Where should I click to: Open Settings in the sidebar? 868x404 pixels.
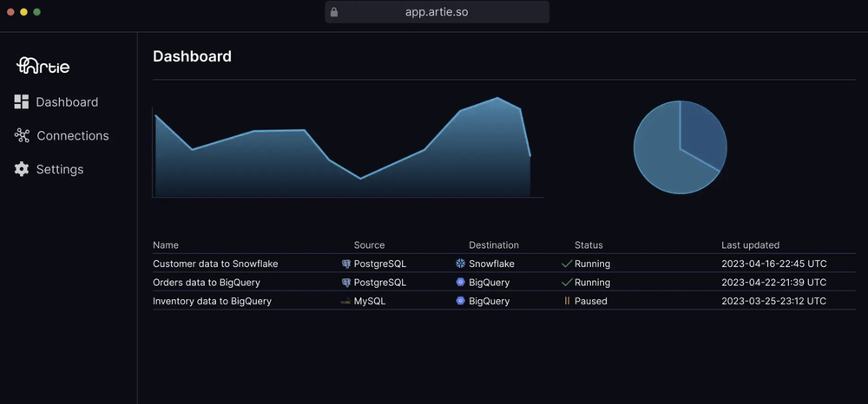(60, 169)
